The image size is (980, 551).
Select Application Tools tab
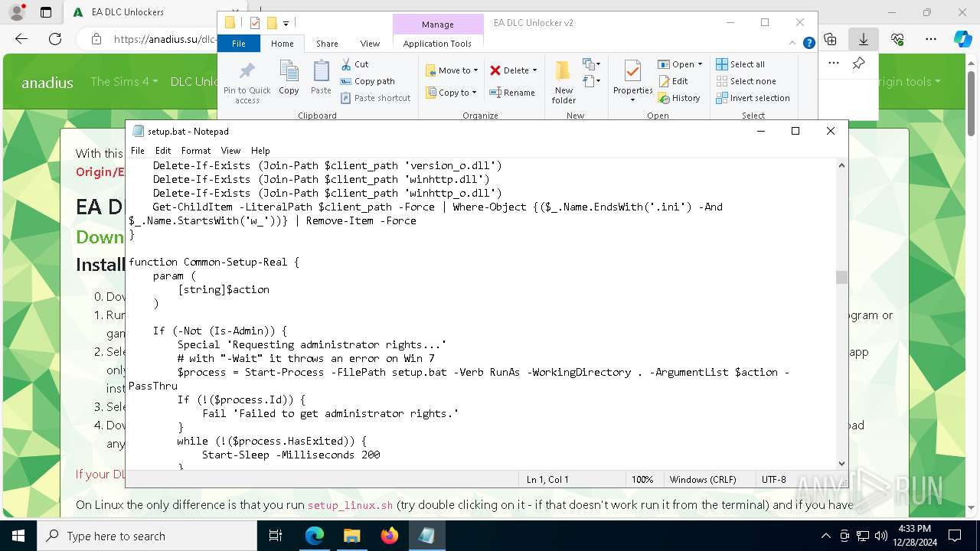(x=437, y=44)
